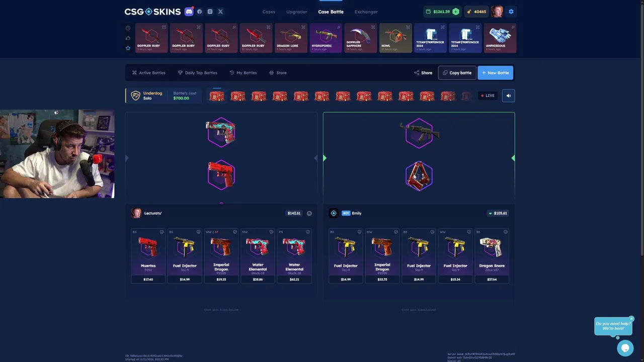Open the wallet balance $1261.39

point(438,12)
